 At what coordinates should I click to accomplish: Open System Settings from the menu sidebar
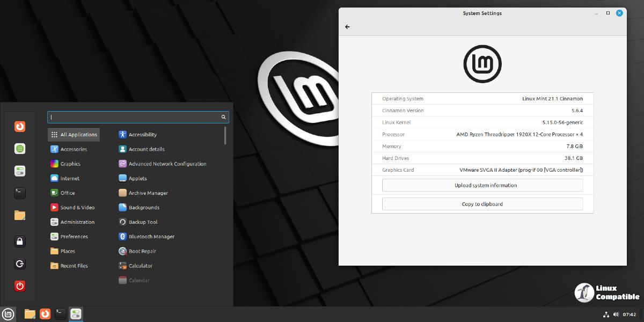[20, 171]
